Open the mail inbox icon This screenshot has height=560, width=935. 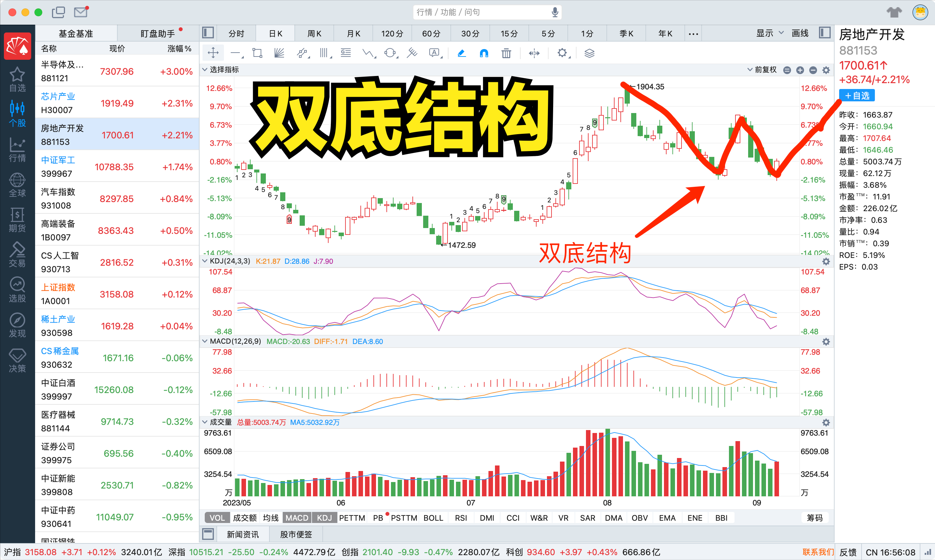click(x=81, y=12)
